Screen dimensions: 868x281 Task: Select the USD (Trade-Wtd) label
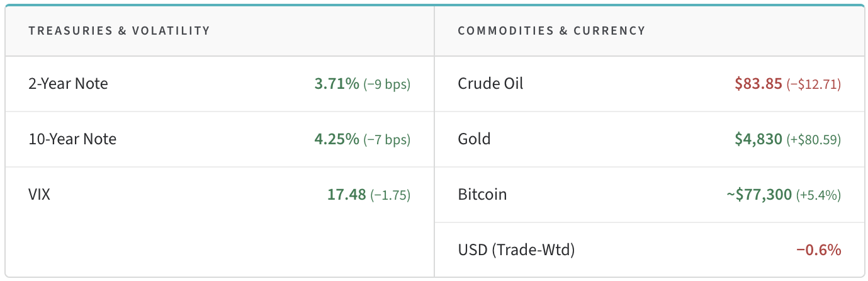[x=516, y=250]
